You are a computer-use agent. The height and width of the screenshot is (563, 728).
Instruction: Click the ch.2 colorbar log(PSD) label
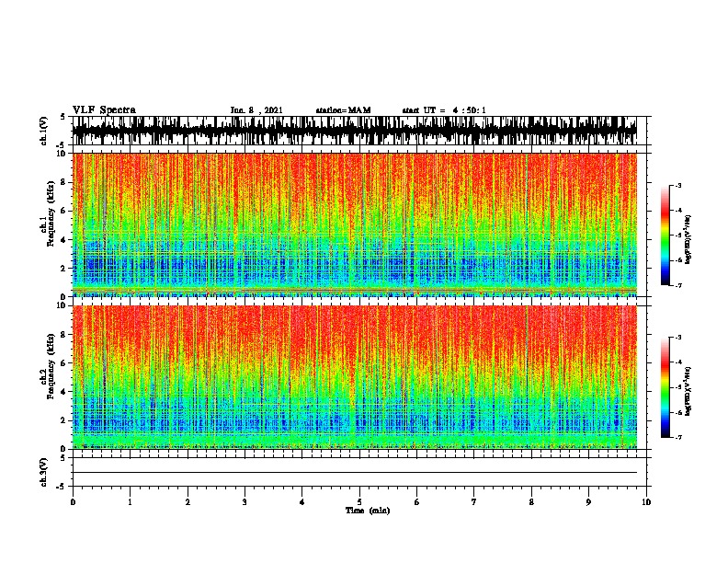(x=688, y=392)
